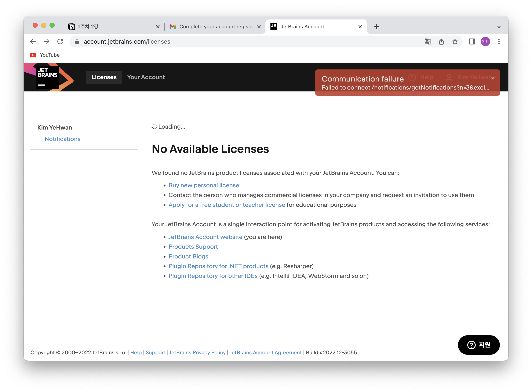Screen dimensions: 532x392
Task: Open the Licenses navigation tab
Action: click(104, 77)
